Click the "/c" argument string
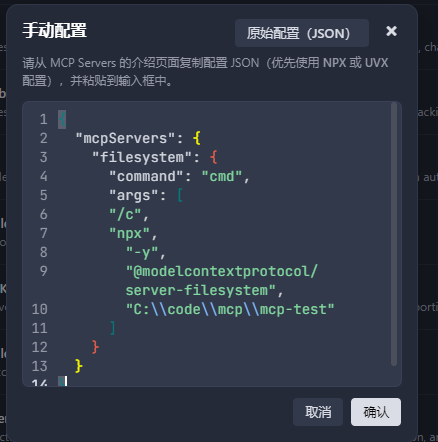 125,214
